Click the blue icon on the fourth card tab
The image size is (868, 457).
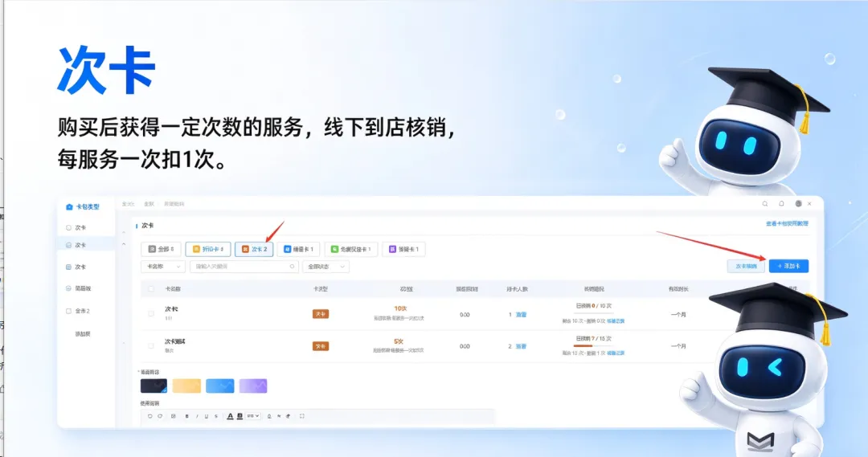coord(287,250)
